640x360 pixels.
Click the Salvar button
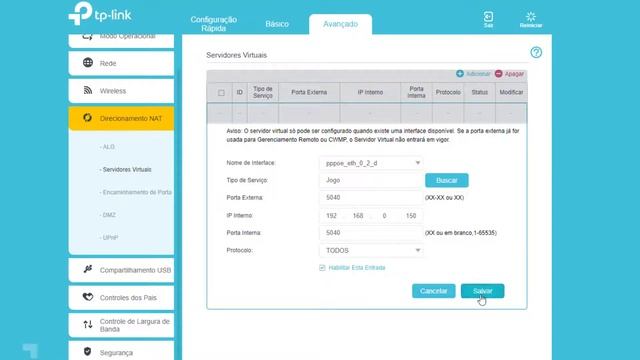482,291
